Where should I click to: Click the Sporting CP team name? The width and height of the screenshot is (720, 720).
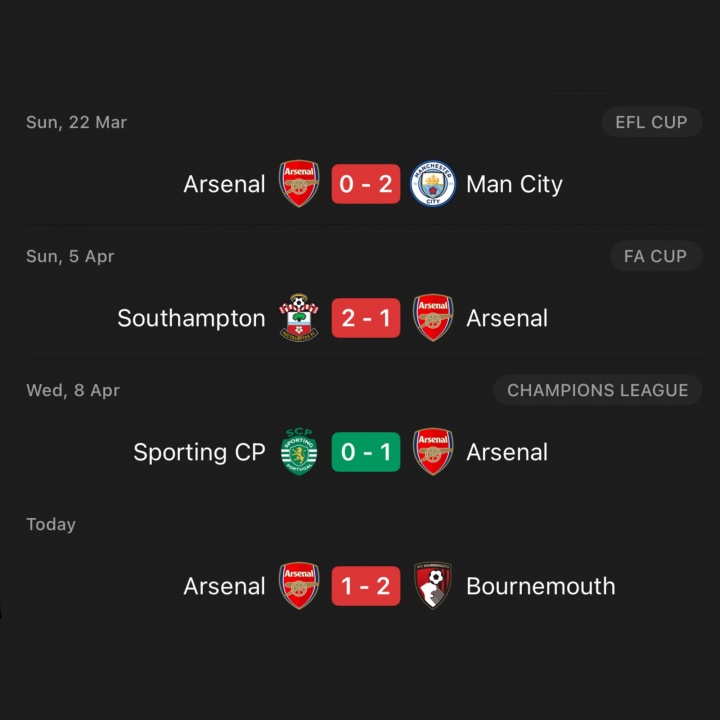click(199, 452)
